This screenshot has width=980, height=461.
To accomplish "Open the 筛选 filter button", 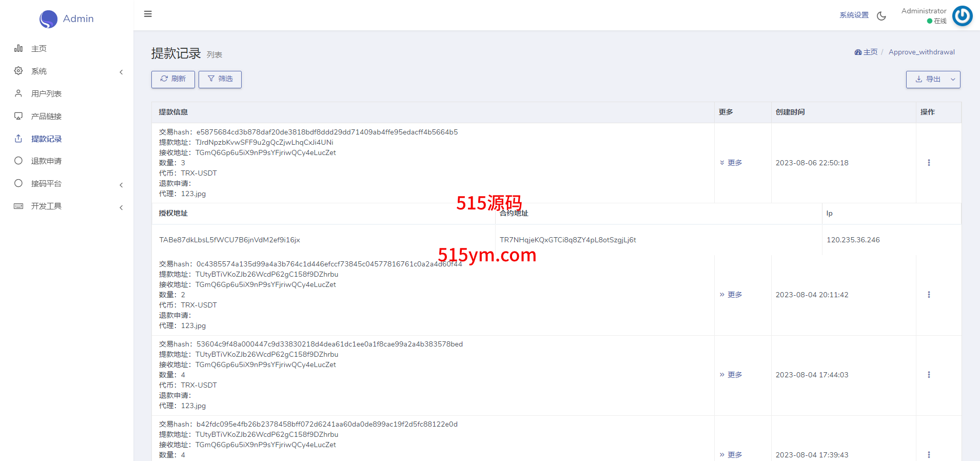I will [220, 79].
